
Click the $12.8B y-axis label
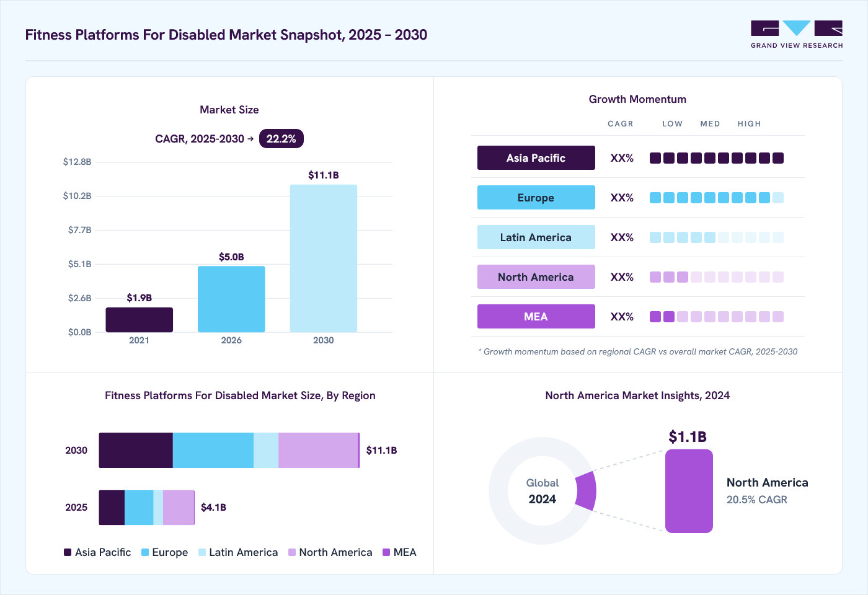click(x=77, y=162)
